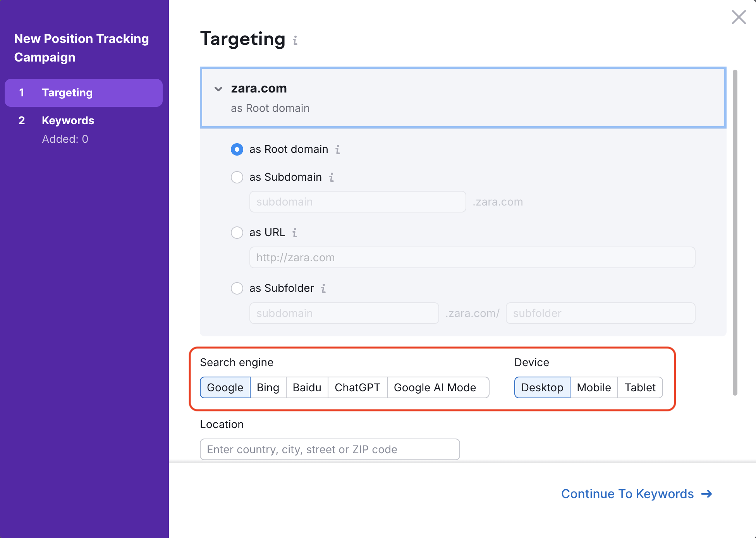View info about Root domain option
The width and height of the screenshot is (756, 538).
337,150
